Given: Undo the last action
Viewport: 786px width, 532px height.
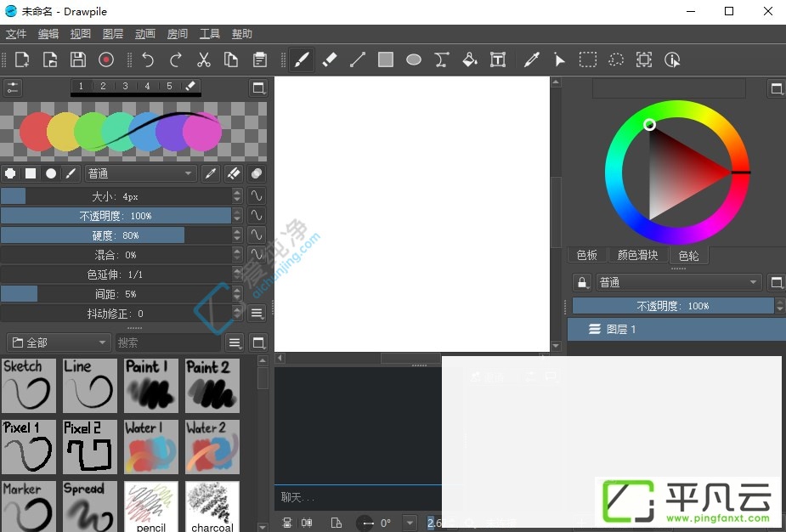Looking at the screenshot, I should (x=147, y=59).
